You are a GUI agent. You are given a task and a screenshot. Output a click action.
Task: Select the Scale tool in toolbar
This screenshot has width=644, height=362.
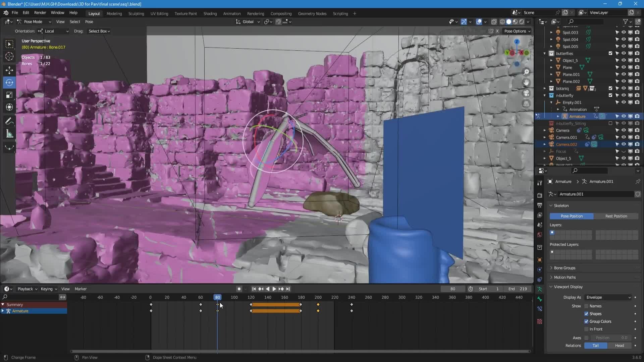(x=9, y=95)
